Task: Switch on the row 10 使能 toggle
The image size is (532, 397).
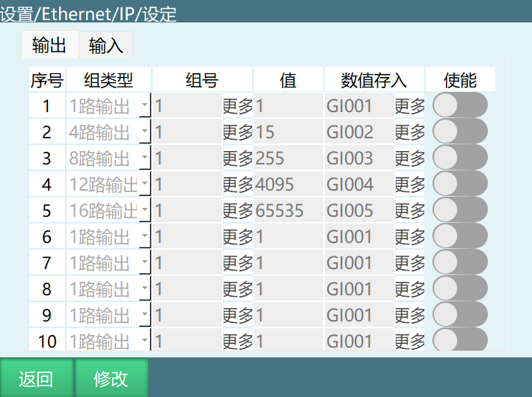Action: point(459,342)
